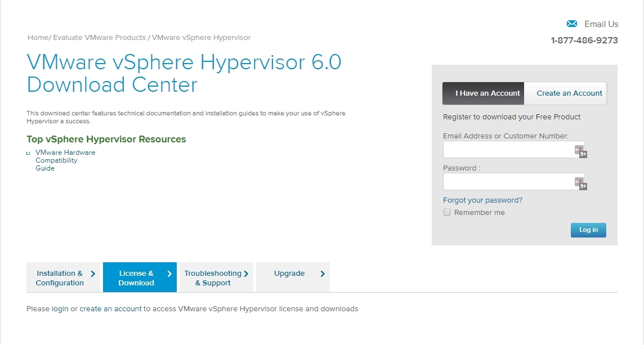
Task: Click the chevron on License & Download tab
Action: click(x=169, y=274)
